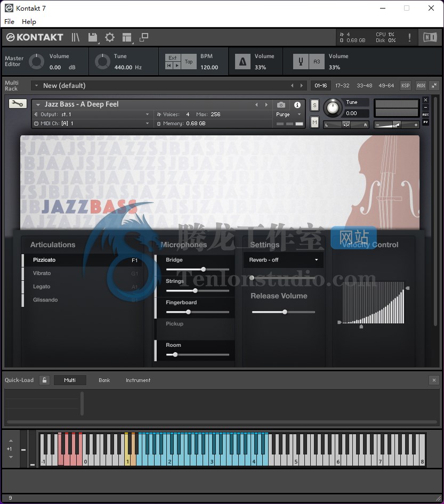Shift keyboard octave down arrow

(11, 457)
